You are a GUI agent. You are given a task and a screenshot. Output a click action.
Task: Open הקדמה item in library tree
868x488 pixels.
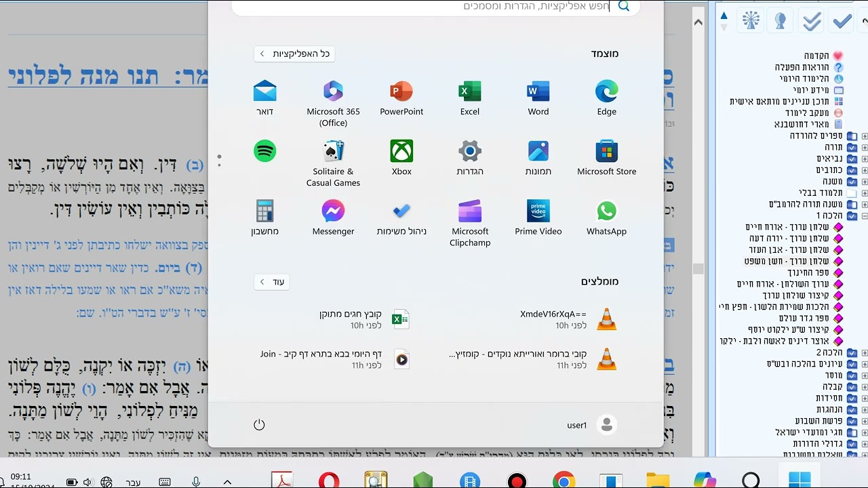click(817, 56)
